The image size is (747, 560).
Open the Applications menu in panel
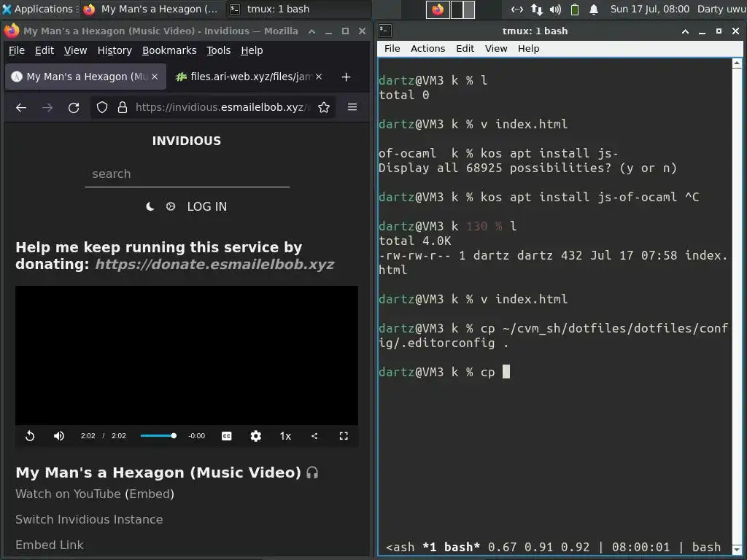tap(41, 9)
